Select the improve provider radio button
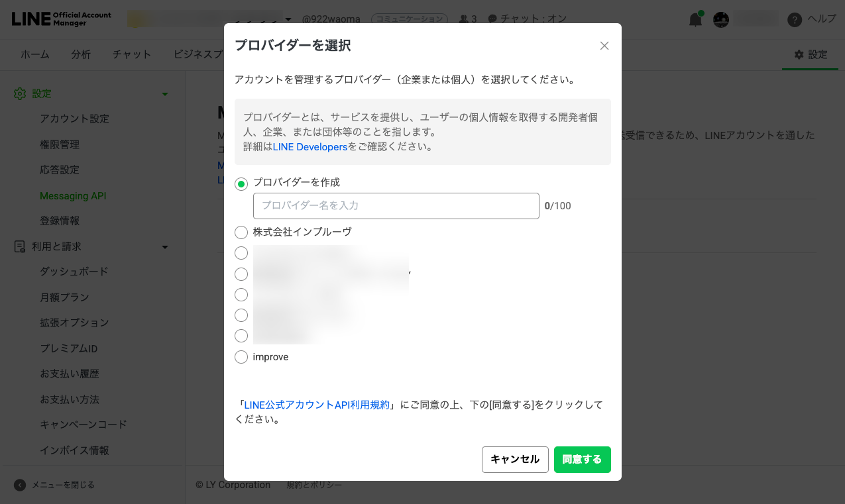Image resolution: width=845 pixels, height=504 pixels. tap(241, 357)
